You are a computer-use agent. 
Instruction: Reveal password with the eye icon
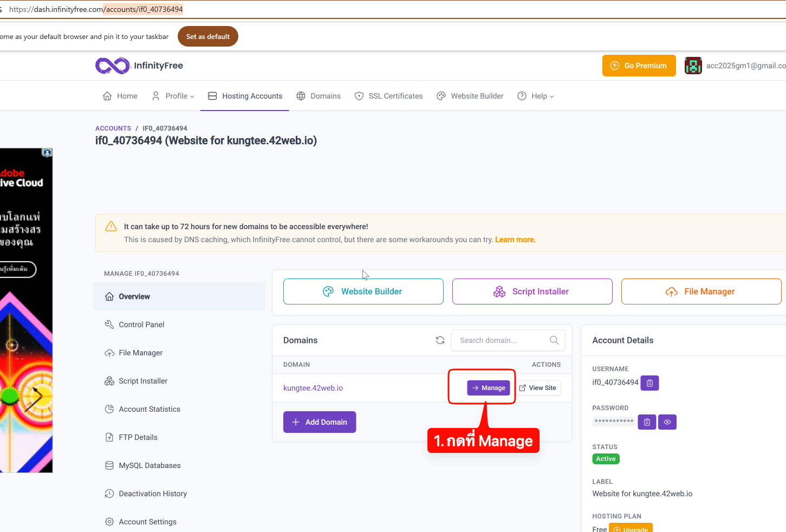667,422
